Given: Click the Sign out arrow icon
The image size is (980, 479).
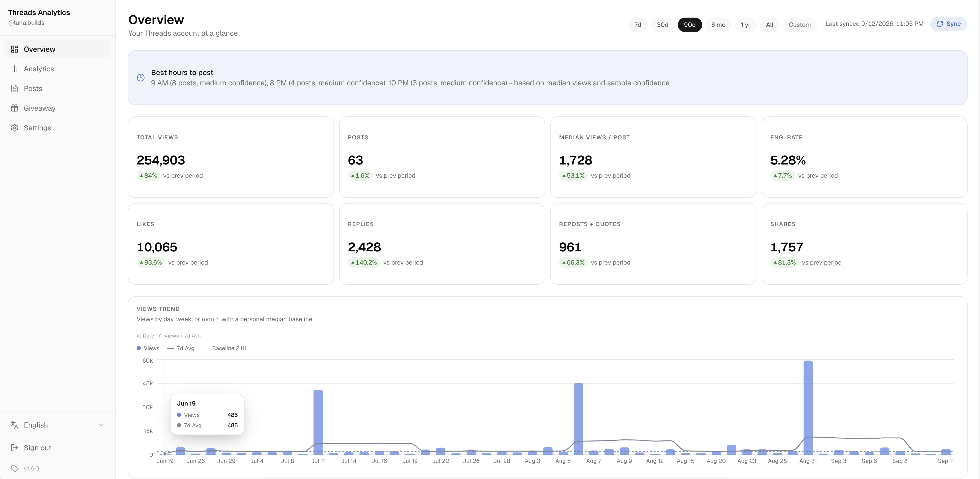Looking at the screenshot, I should point(14,448).
